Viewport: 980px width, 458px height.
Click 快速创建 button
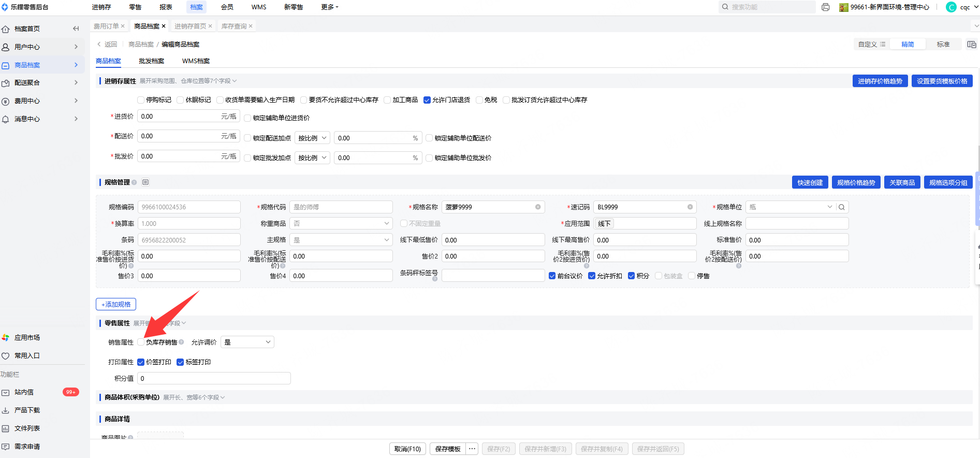click(810, 183)
